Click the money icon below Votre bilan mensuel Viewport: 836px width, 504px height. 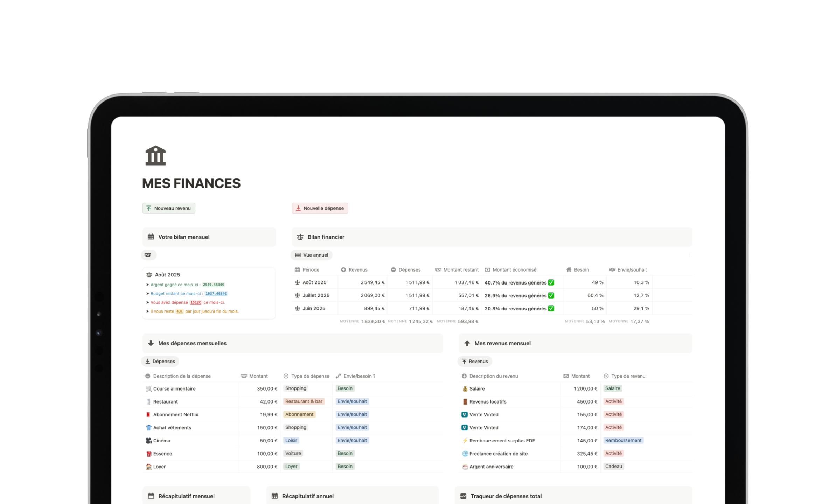tap(148, 255)
